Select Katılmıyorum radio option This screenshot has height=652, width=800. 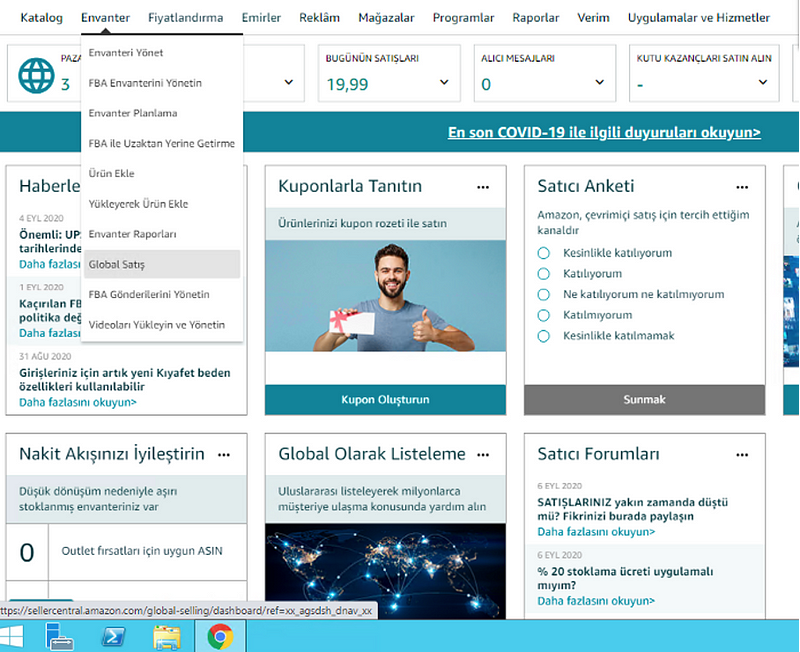click(x=543, y=315)
